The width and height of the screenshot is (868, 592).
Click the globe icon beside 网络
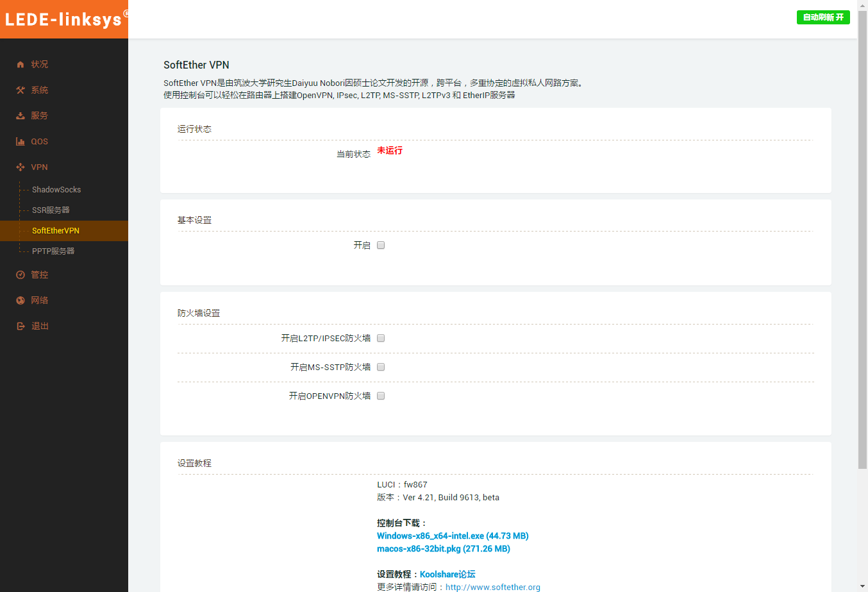coord(21,301)
